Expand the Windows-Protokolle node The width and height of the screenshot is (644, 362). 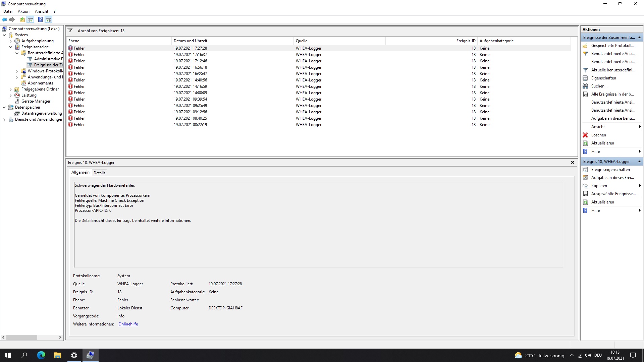pos(17,71)
